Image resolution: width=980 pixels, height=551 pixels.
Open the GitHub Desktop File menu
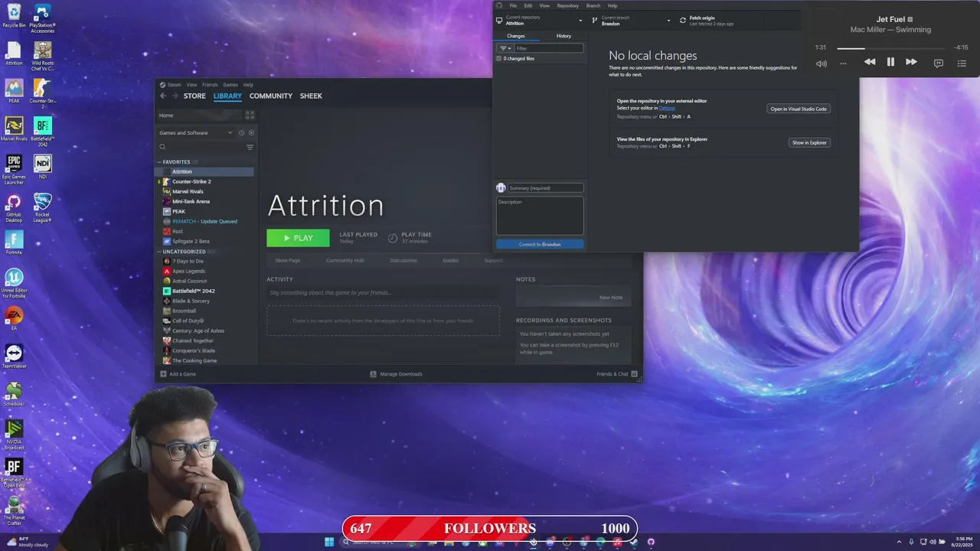[x=513, y=5]
